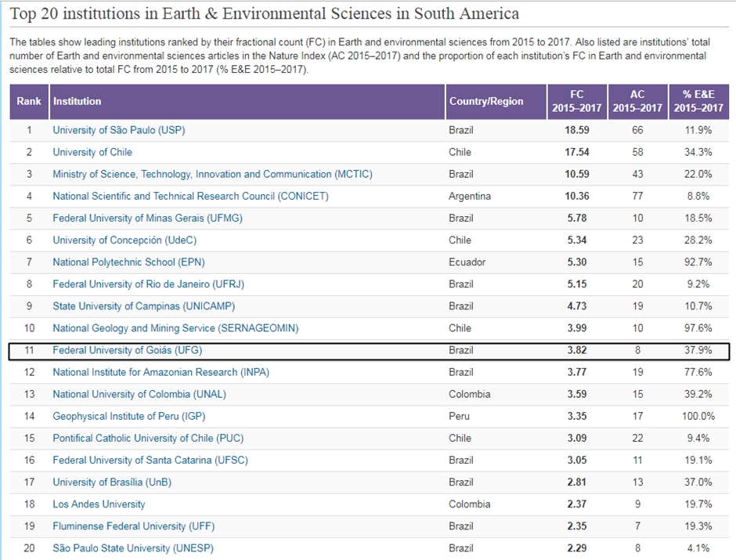The height and width of the screenshot is (560, 736).
Task: Sort by FC 2015–2017 column header
Action: tap(575, 101)
